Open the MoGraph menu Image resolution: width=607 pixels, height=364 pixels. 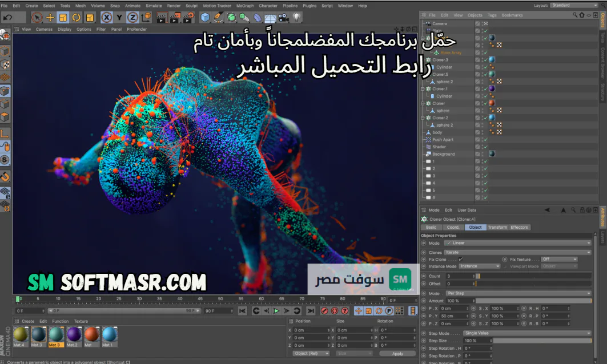tap(244, 6)
